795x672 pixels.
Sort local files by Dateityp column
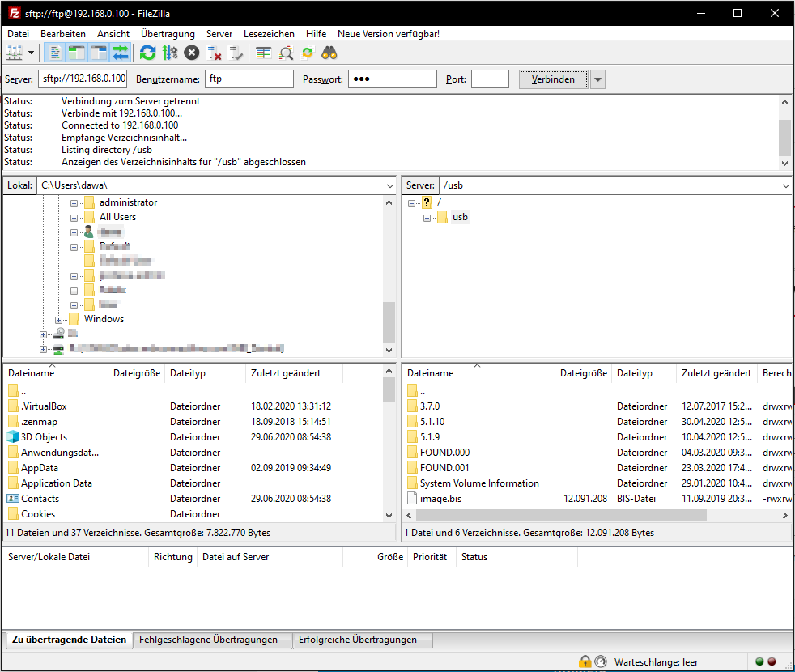(206, 373)
